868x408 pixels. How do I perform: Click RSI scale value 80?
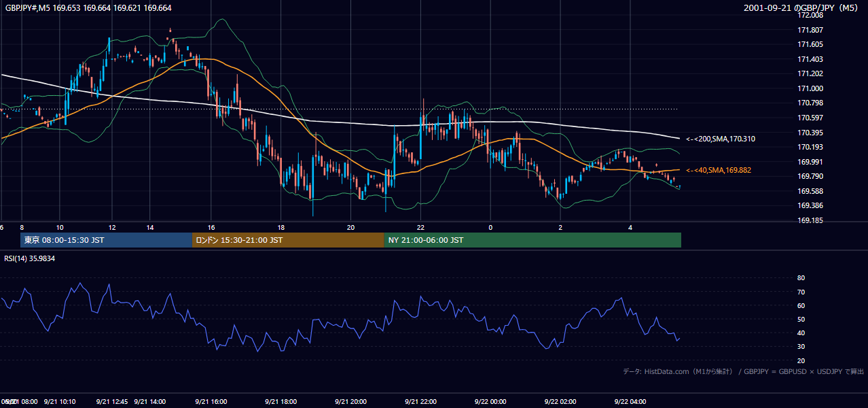[x=801, y=278]
